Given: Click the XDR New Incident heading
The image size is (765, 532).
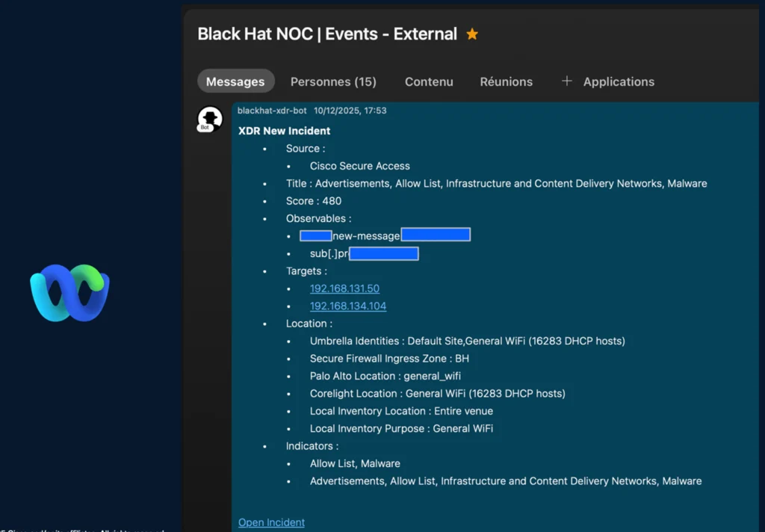Looking at the screenshot, I should [284, 131].
